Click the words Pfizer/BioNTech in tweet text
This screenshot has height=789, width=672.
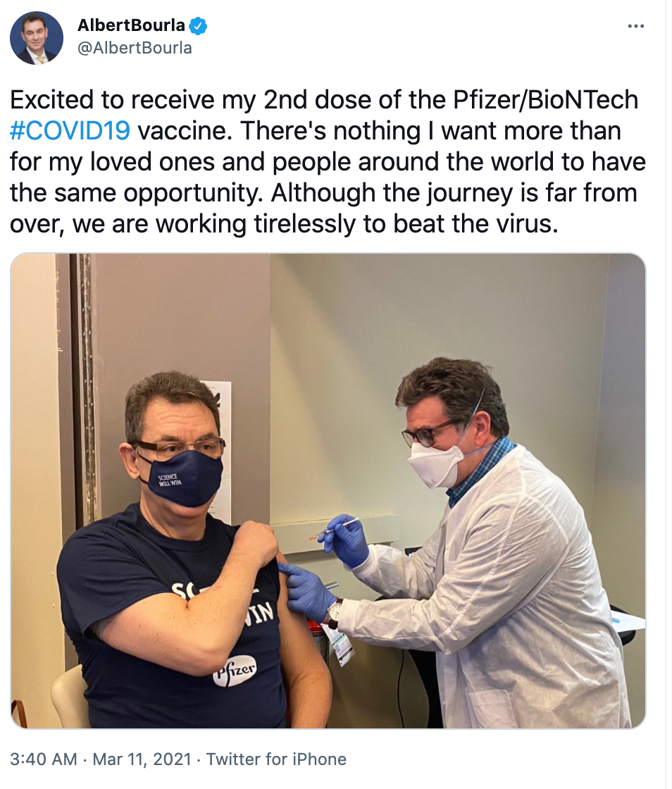(546, 99)
